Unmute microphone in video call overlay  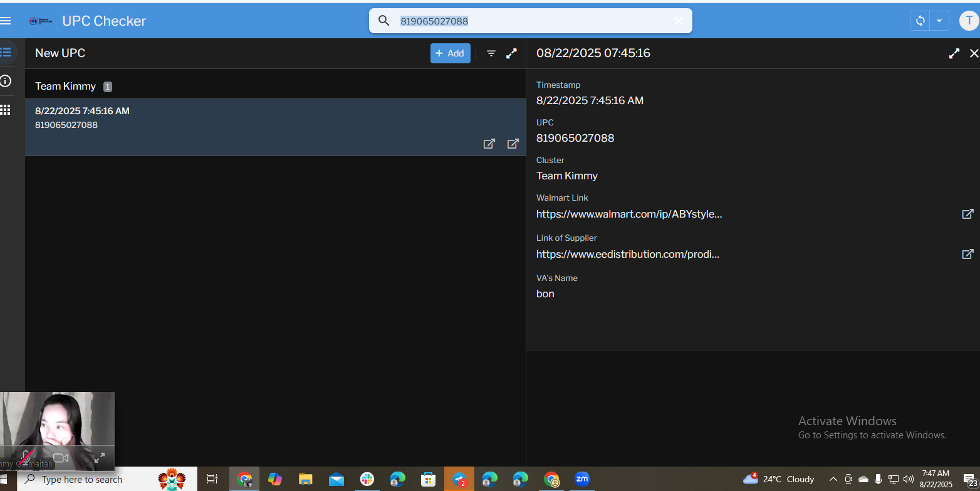click(26, 458)
